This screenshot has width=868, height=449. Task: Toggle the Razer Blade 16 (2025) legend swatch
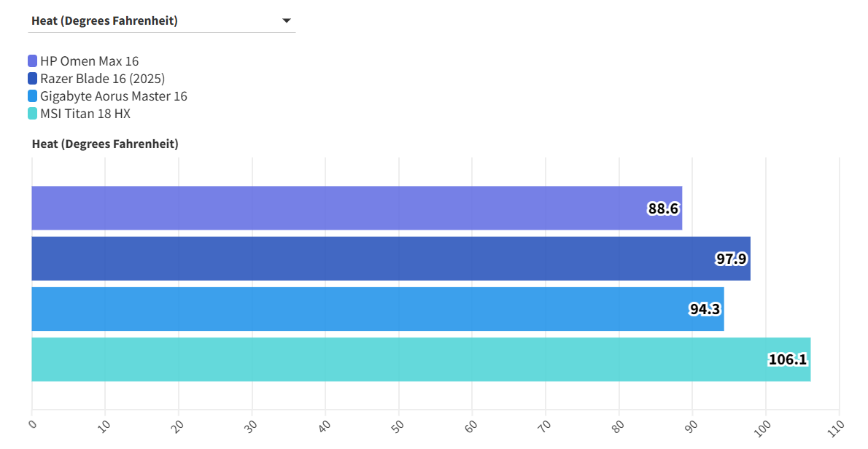click(x=33, y=79)
